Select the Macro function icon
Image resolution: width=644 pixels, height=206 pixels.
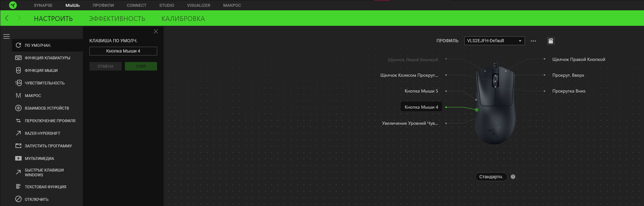(x=18, y=95)
